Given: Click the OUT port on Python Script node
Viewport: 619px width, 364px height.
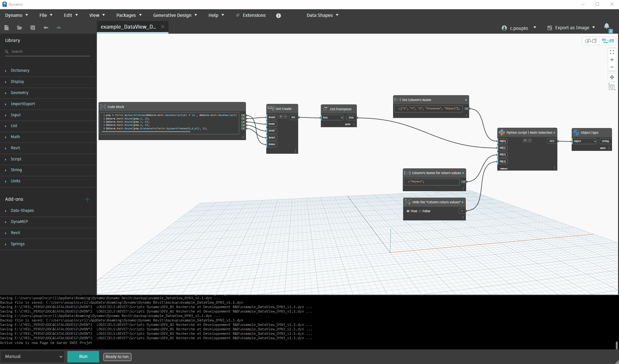Looking at the screenshot, I should [x=552, y=141].
